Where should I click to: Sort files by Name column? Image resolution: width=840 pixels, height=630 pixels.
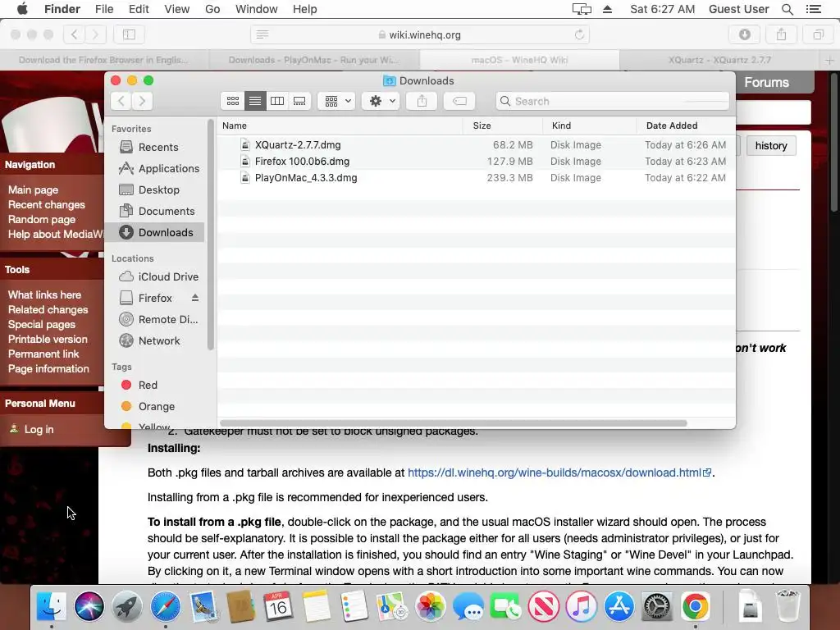(x=340, y=126)
